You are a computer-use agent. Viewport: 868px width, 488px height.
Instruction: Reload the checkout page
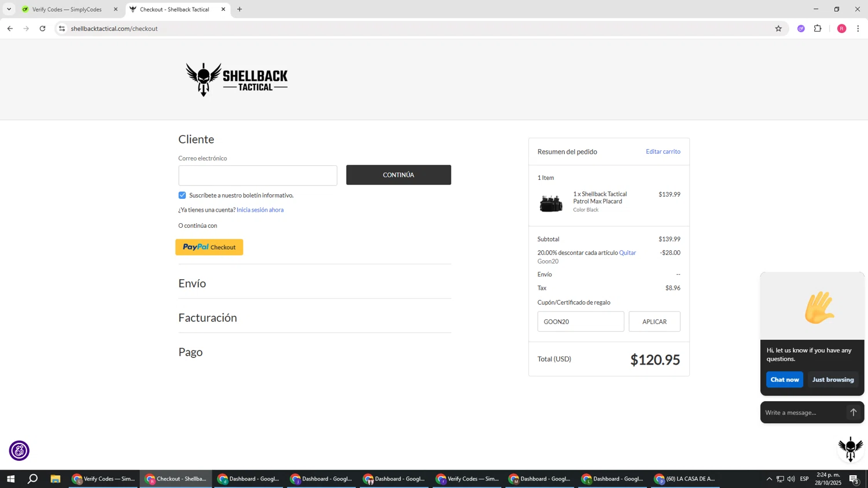tap(42, 28)
